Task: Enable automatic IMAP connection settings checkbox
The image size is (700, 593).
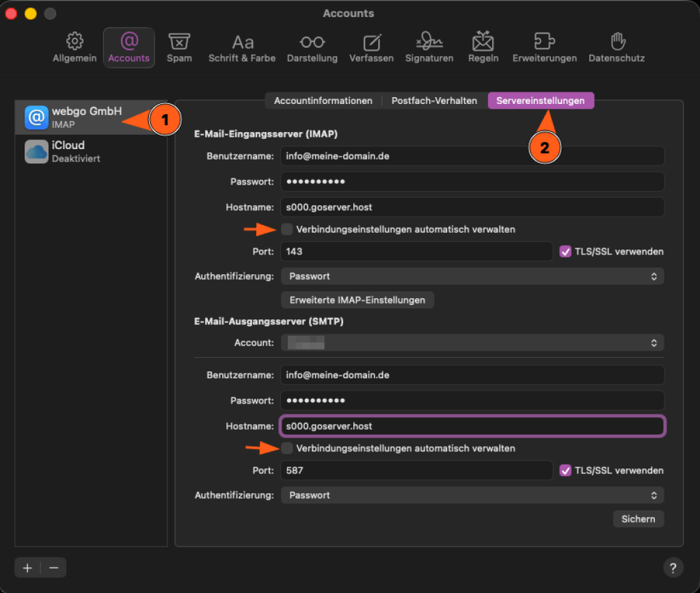Action: tap(287, 229)
